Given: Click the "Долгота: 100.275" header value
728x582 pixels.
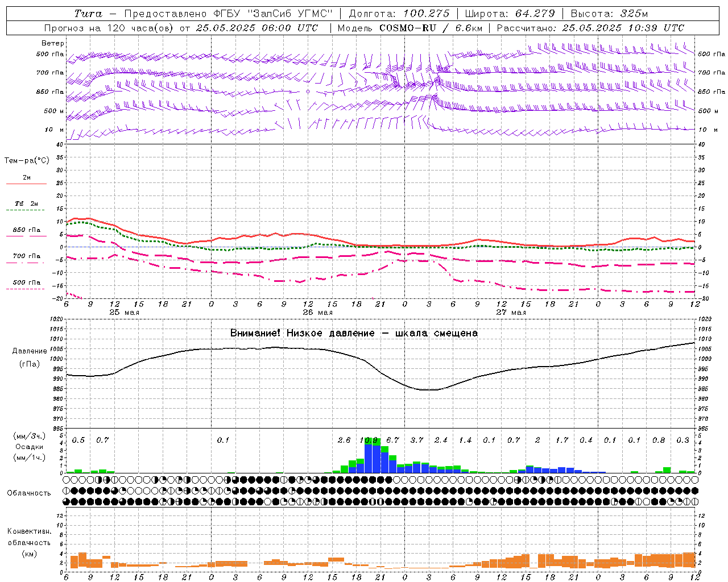Looking at the screenshot, I should pos(399,14).
